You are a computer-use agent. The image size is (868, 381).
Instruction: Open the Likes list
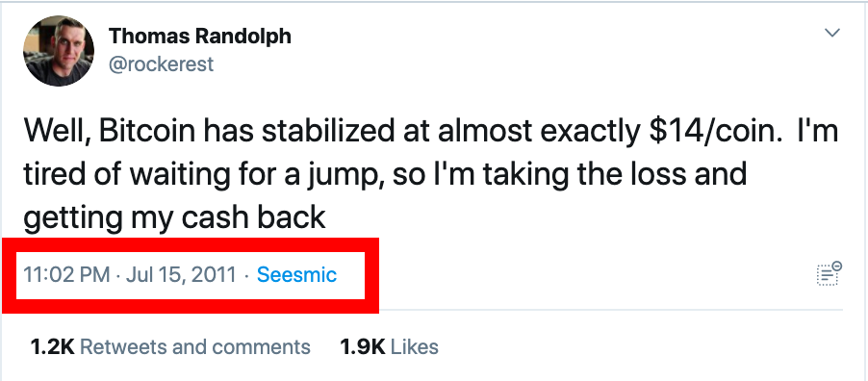415,347
